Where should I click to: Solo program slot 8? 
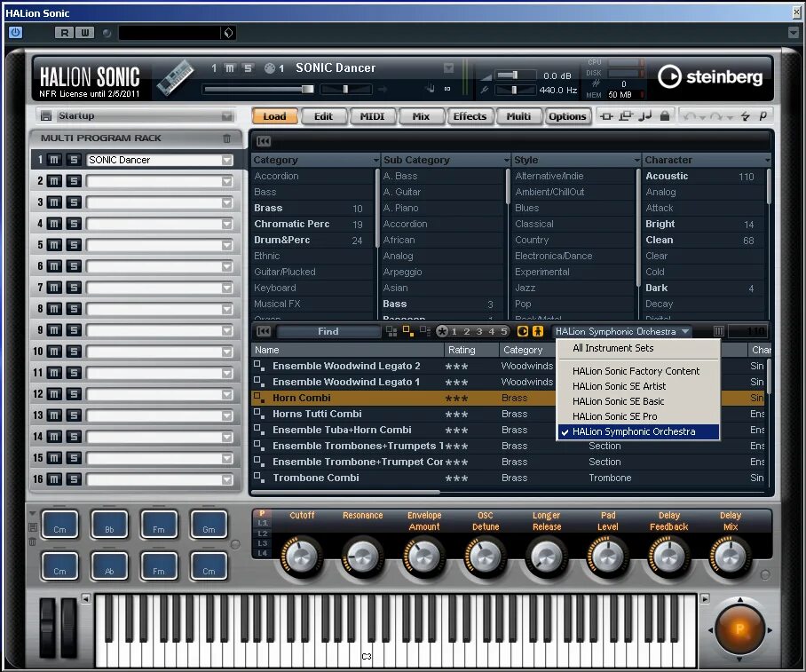click(74, 309)
